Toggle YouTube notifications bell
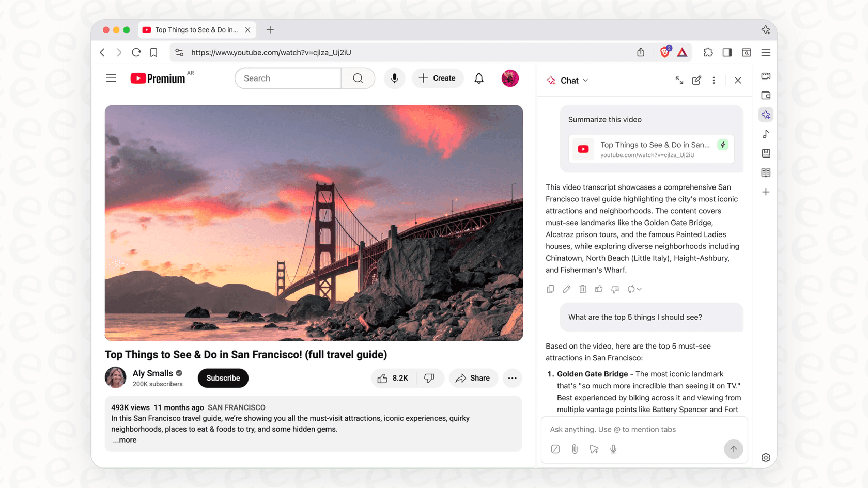Screen dimensions: 868x488 479,78
